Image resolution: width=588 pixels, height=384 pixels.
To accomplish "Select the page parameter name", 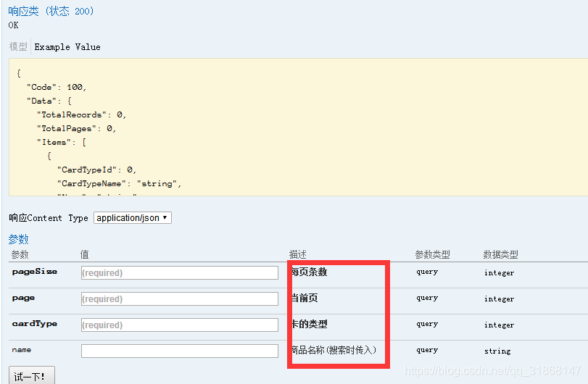I will [x=23, y=298].
